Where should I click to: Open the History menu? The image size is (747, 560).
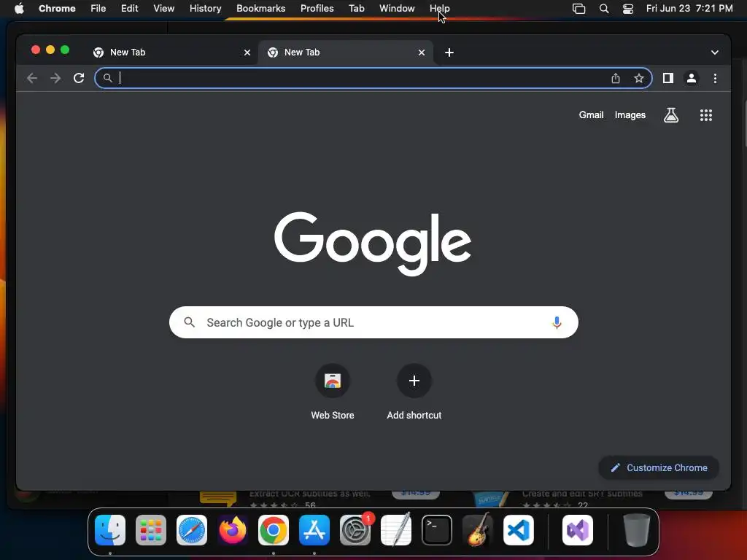(x=205, y=9)
